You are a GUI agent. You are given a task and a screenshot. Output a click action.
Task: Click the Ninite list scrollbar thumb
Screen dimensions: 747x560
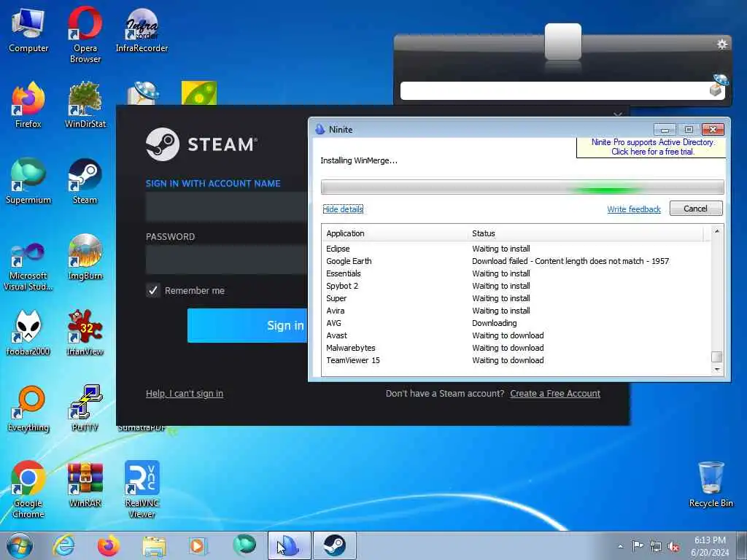717,357
